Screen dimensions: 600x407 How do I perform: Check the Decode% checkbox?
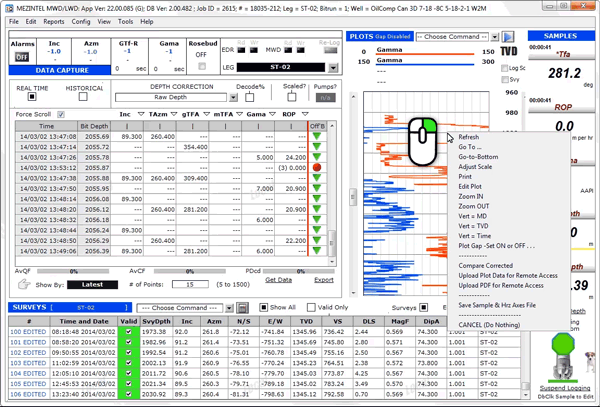point(249,97)
